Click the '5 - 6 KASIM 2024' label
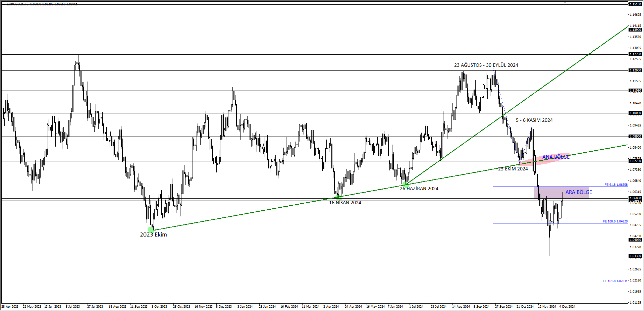This screenshot has height=311, width=644. pyautogui.click(x=534, y=120)
